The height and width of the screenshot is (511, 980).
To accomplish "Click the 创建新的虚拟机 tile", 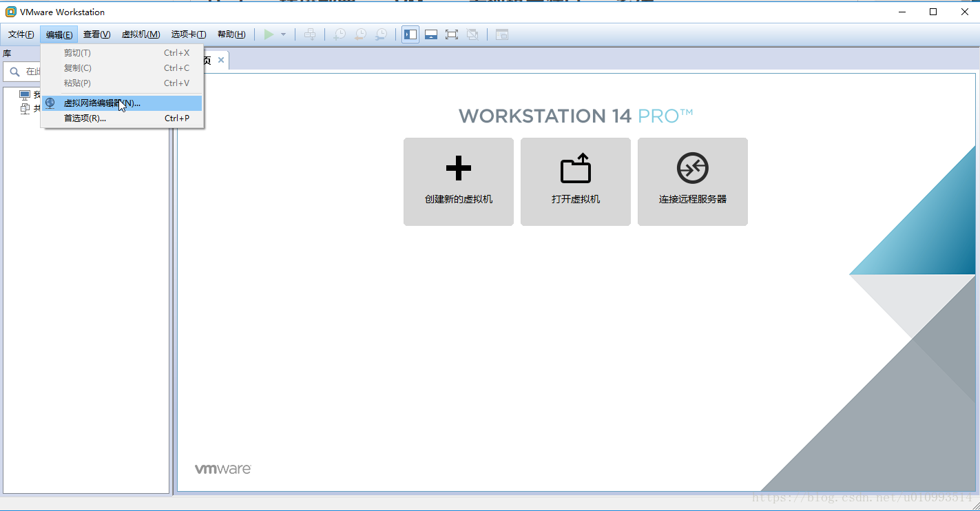I will [x=459, y=182].
